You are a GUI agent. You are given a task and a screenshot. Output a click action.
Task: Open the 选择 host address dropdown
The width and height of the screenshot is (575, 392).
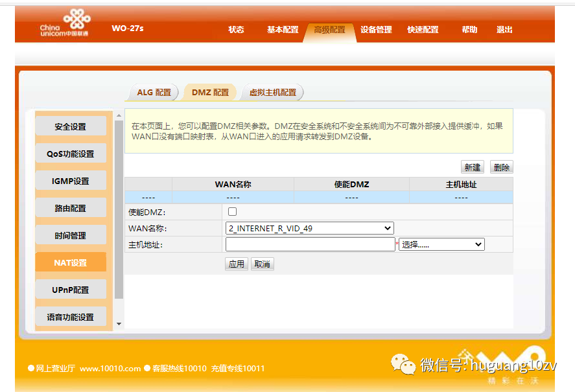coord(441,244)
